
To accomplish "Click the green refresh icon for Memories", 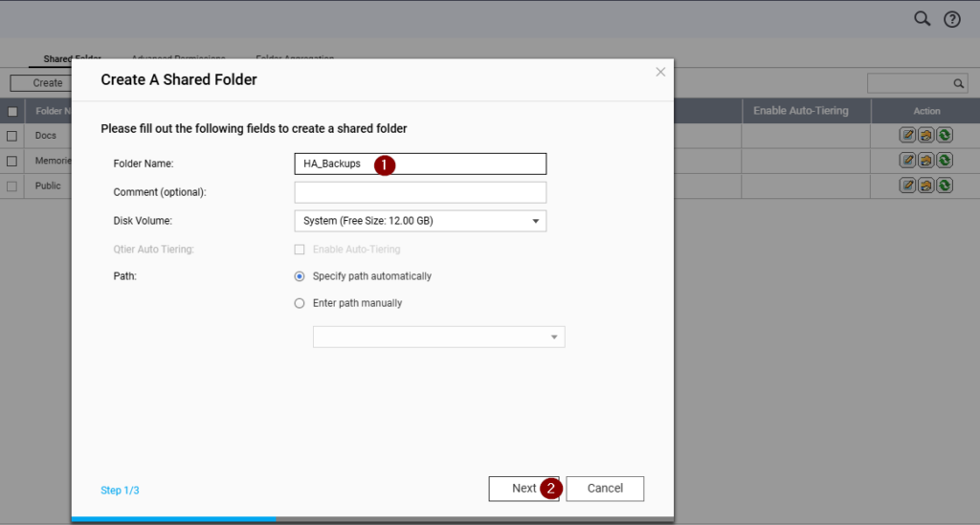I will pyautogui.click(x=945, y=161).
